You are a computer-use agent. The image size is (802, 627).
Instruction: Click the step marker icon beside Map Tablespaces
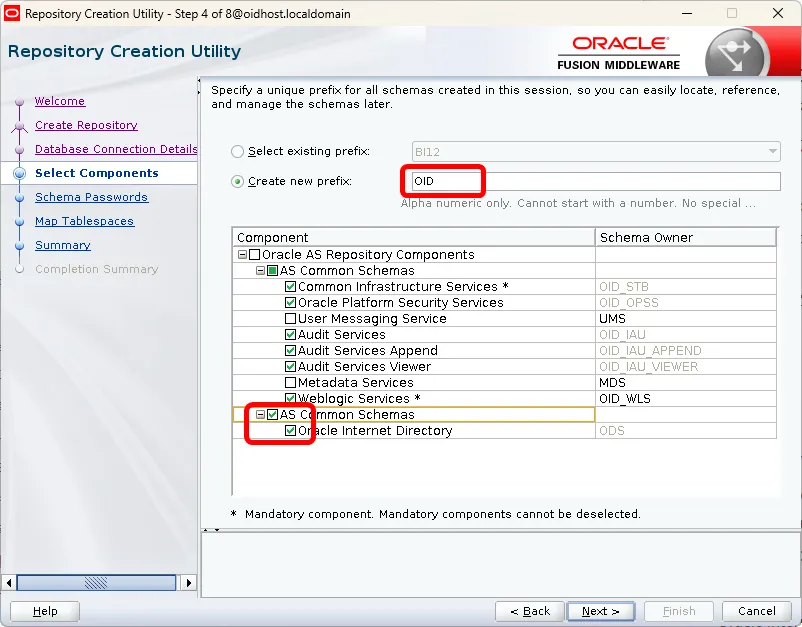(x=19, y=222)
